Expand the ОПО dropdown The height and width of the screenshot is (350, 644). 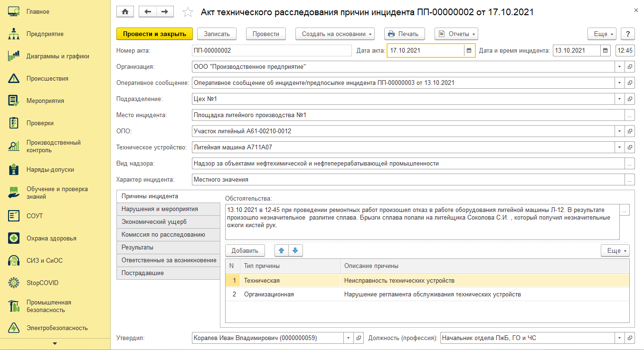click(620, 131)
